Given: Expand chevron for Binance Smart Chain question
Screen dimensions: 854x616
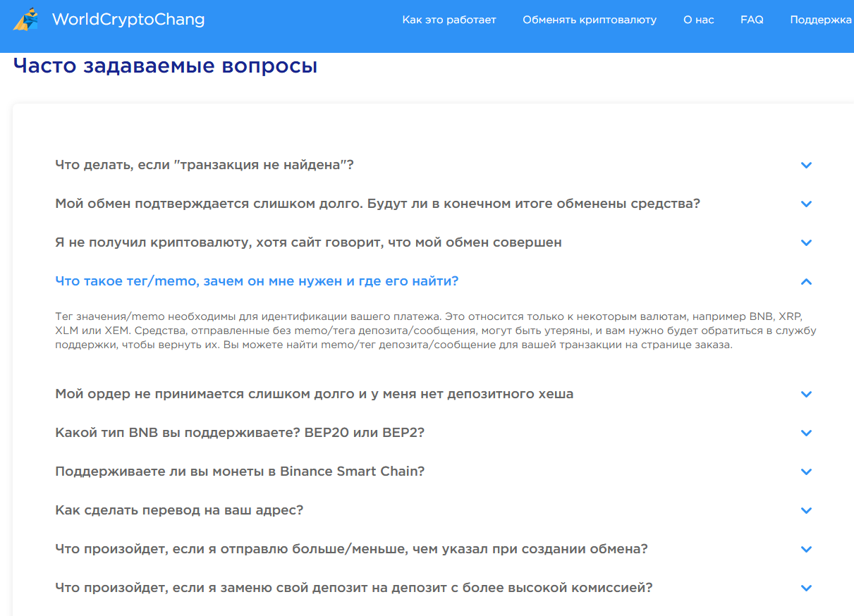Looking at the screenshot, I should click(x=807, y=472).
